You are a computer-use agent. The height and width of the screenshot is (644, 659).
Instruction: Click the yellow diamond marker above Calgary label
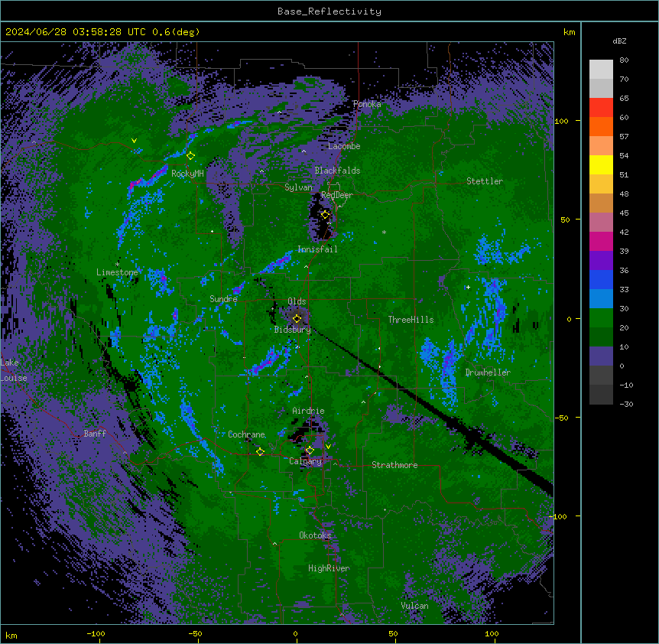tap(310, 450)
